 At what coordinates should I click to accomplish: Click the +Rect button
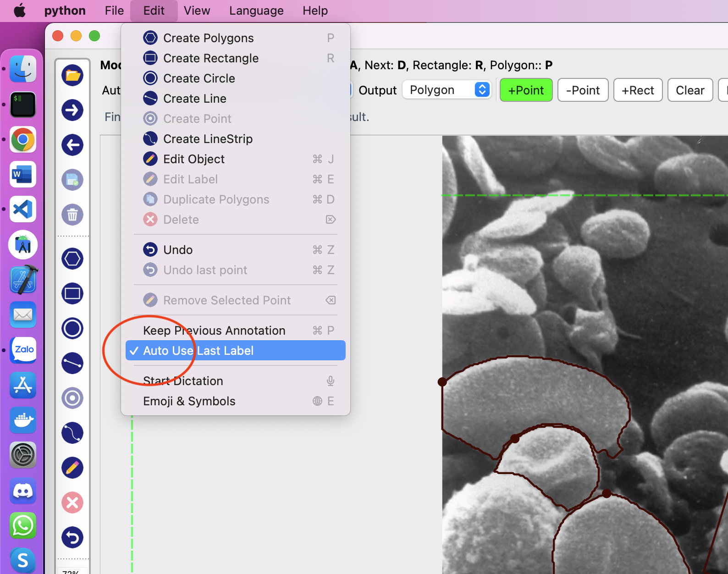click(x=638, y=90)
